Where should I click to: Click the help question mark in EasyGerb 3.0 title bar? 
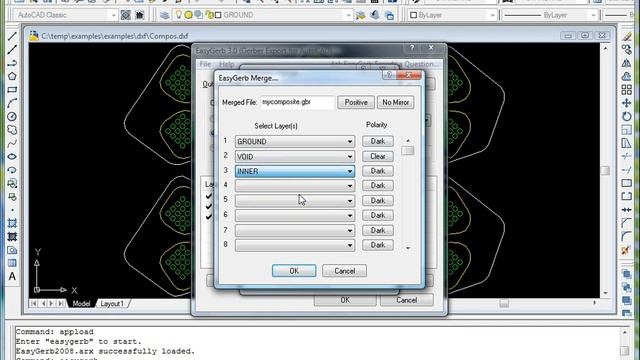pos(412,48)
